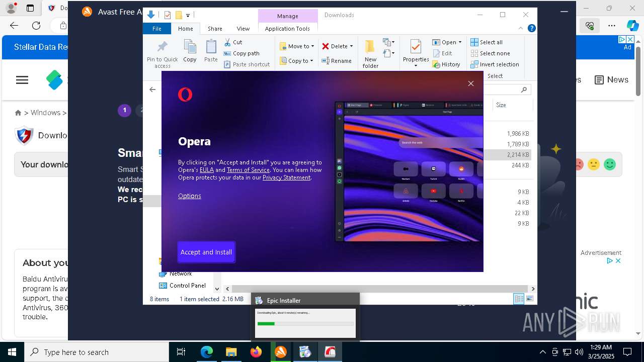Click the Properties checkmark icon
Viewport: 644px width, 362px height.
[416, 47]
